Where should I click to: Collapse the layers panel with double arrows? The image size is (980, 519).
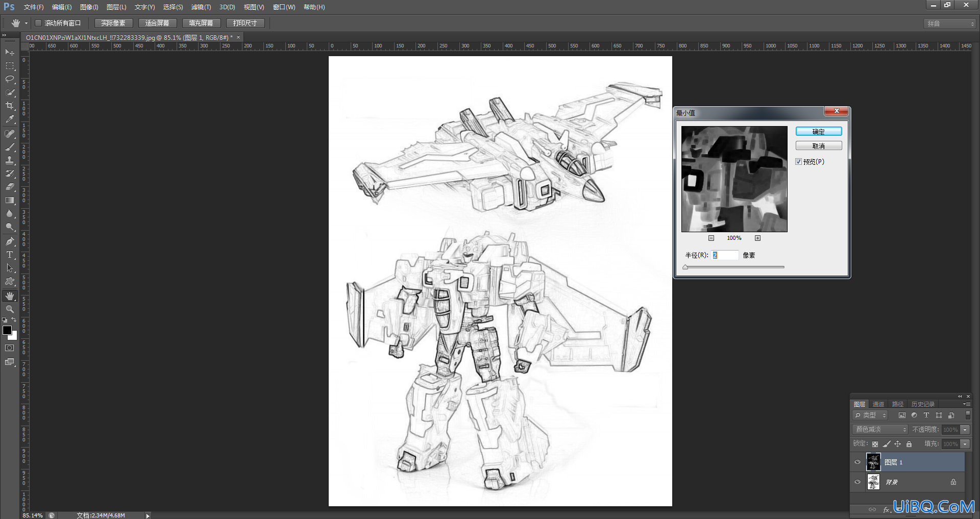click(x=960, y=397)
